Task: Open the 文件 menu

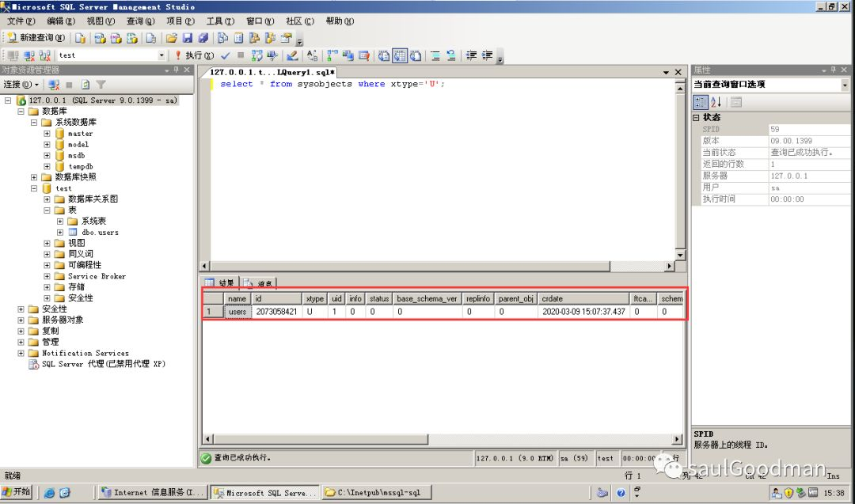Action: click(x=21, y=21)
